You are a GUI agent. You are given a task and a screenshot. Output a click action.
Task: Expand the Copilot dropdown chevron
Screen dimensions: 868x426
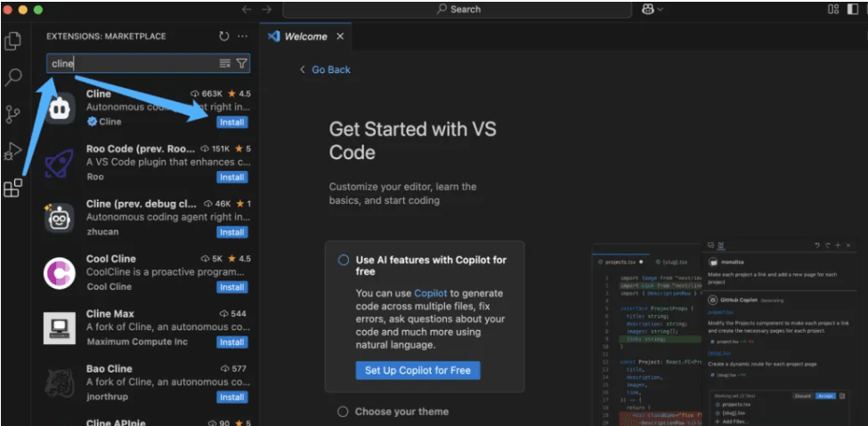pyautogui.click(x=660, y=10)
